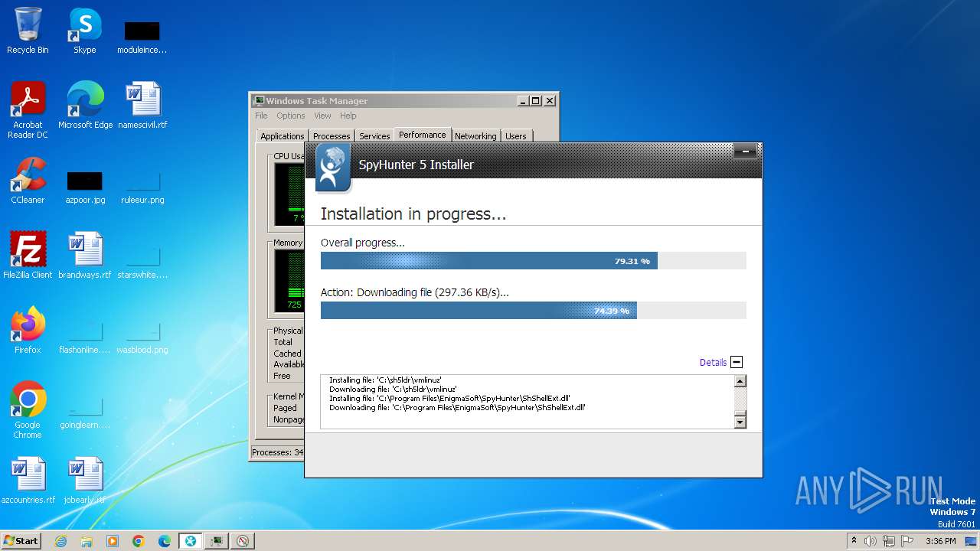Minimize the SpyHunter 5 Installer window
The image size is (980, 551).
click(745, 152)
